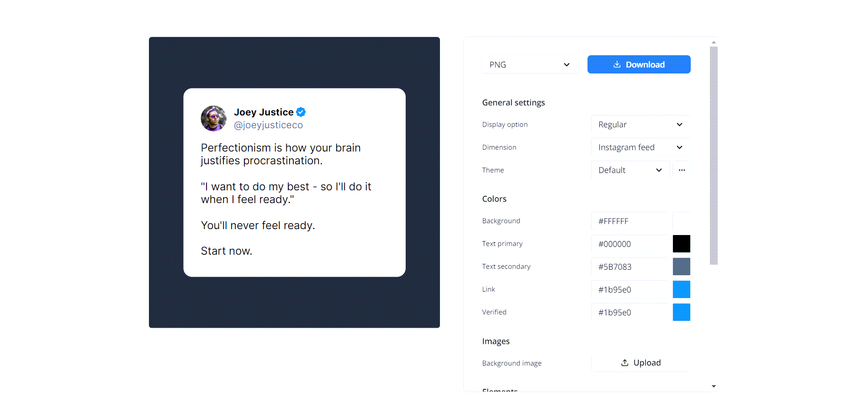This screenshot has height=398, width=868.
Task: Open the Display option dropdown showing Regular
Action: coord(640,124)
